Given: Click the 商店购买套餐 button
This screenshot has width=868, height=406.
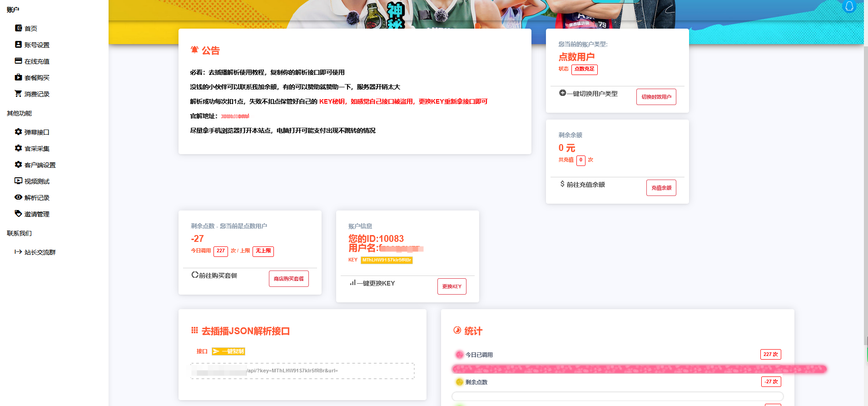Looking at the screenshot, I should pyautogui.click(x=288, y=279).
